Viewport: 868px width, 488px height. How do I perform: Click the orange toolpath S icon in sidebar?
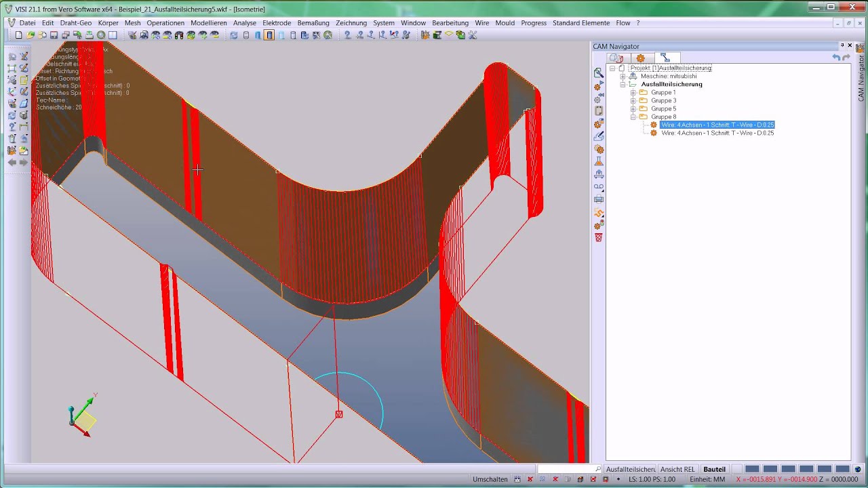pos(599,212)
